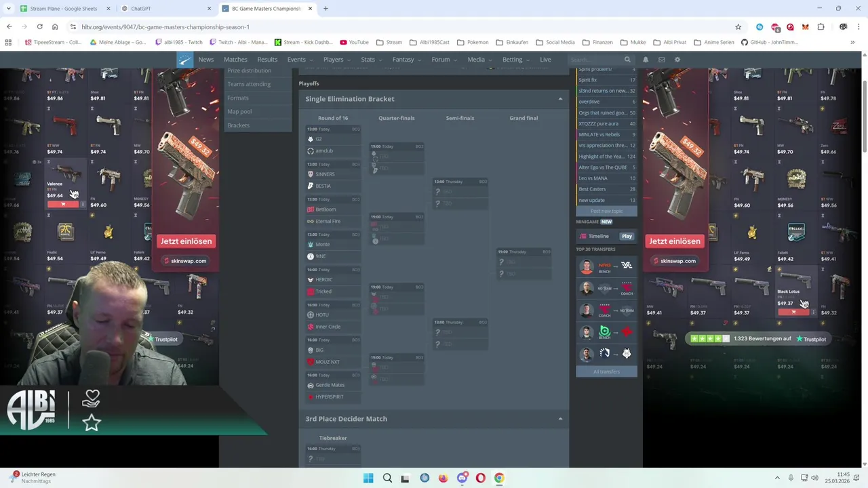Show more bookmarks via the overflow chevron
Screen dimensions: 868x488
point(852,42)
